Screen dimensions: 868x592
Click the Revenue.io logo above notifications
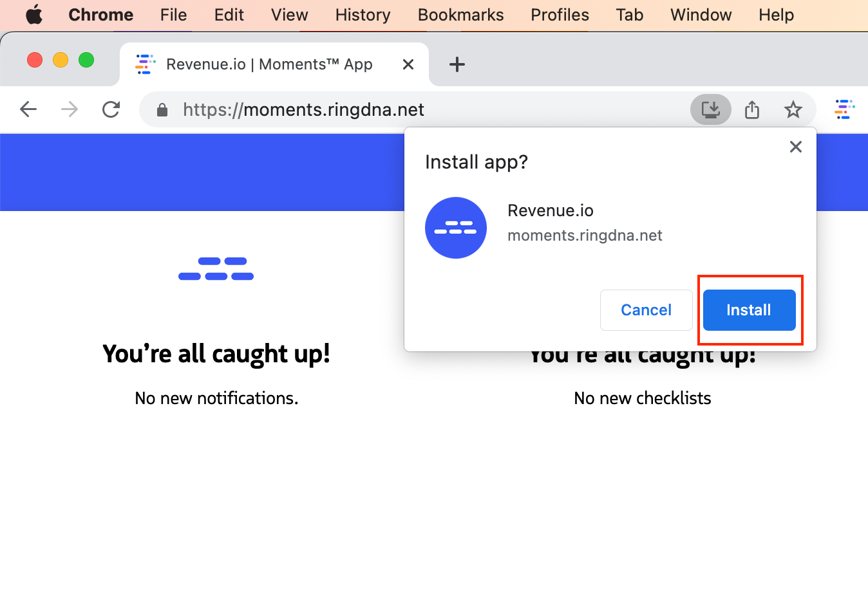pos(216,269)
